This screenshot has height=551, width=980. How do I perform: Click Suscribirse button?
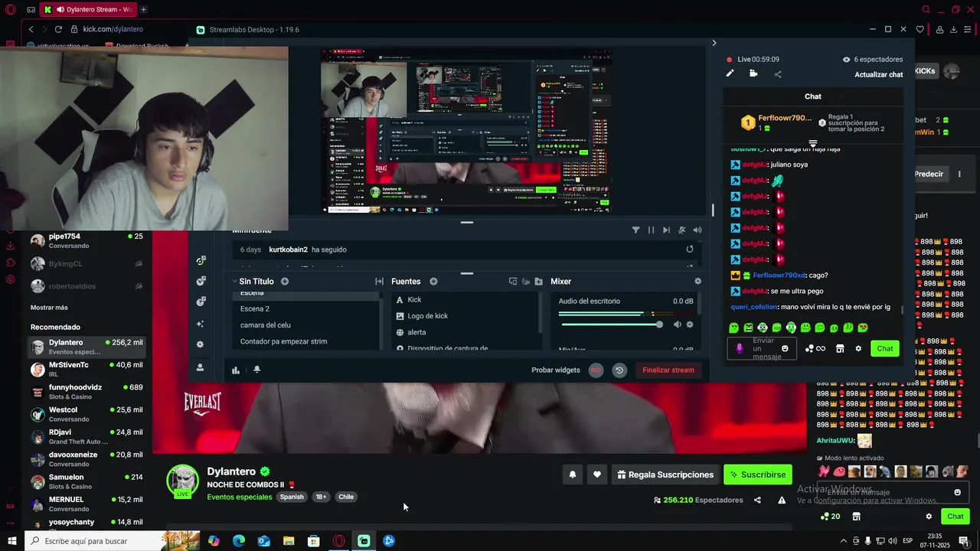click(x=758, y=474)
